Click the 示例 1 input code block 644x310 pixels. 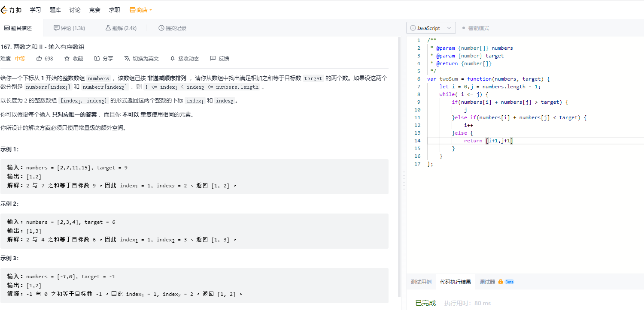click(194, 177)
